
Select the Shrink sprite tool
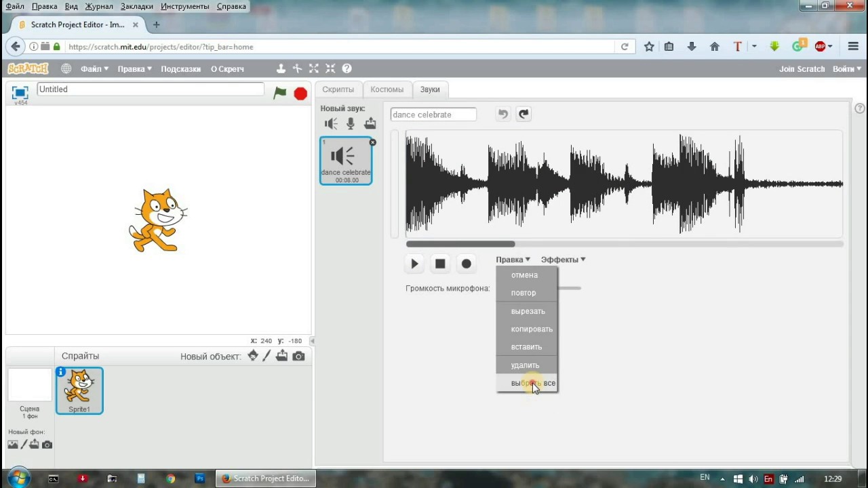[x=330, y=68]
